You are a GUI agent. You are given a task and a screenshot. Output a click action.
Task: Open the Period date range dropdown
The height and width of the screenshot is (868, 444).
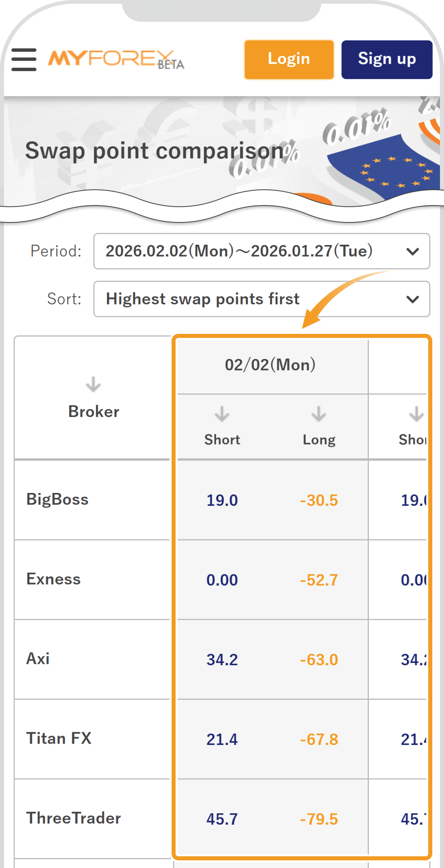pos(261,251)
